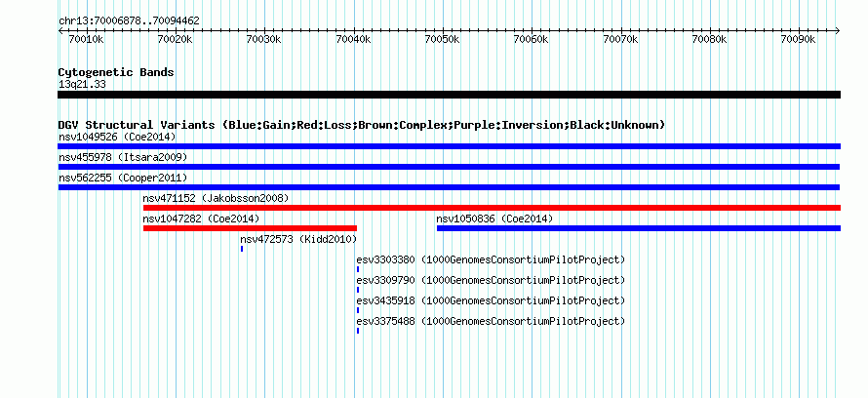Open the esv3309790 1000GenomesConsortiumPilotProject label
Viewport: 868px width, 398px height.
point(491,280)
